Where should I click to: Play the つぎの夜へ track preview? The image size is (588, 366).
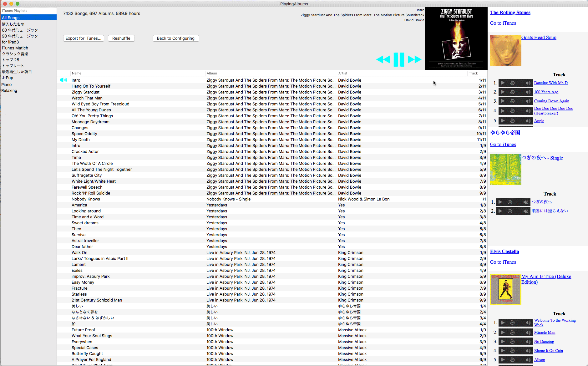coord(500,202)
